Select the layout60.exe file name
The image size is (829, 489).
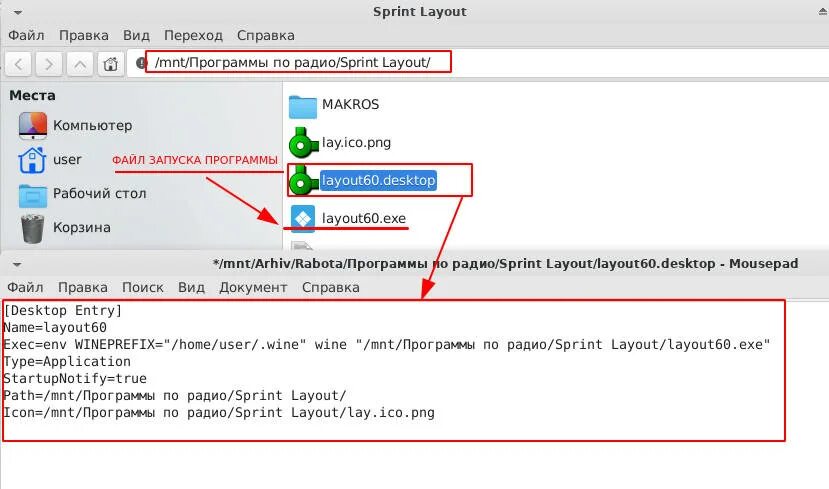pos(364,218)
